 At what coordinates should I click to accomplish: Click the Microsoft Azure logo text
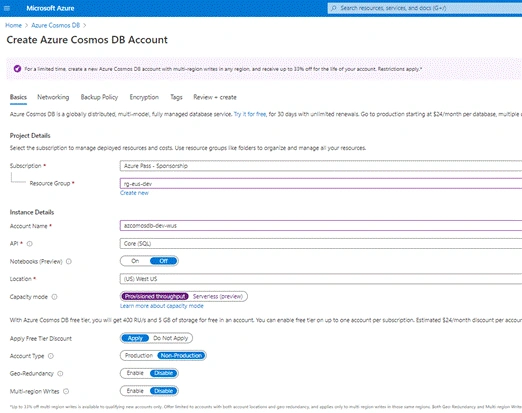click(x=50, y=8)
